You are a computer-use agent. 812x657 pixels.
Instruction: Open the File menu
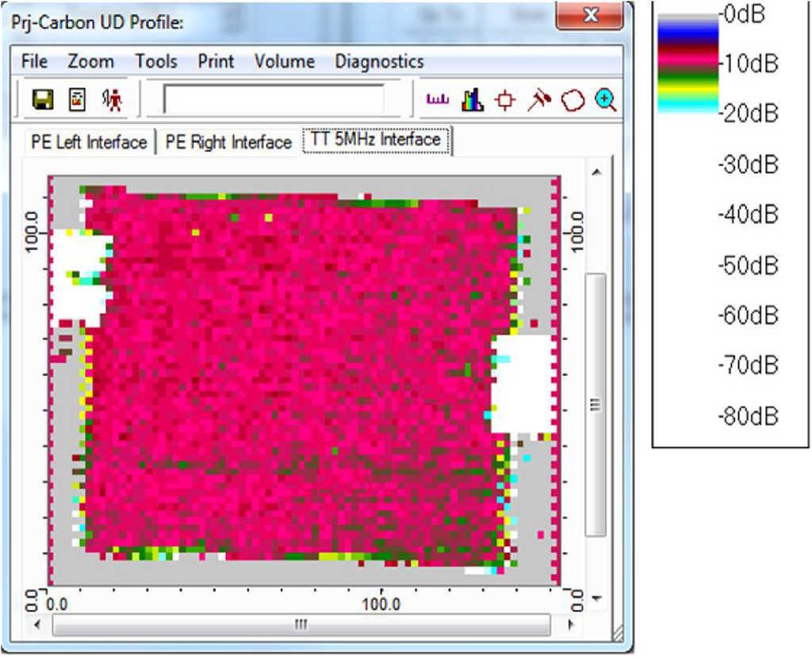[x=34, y=62]
